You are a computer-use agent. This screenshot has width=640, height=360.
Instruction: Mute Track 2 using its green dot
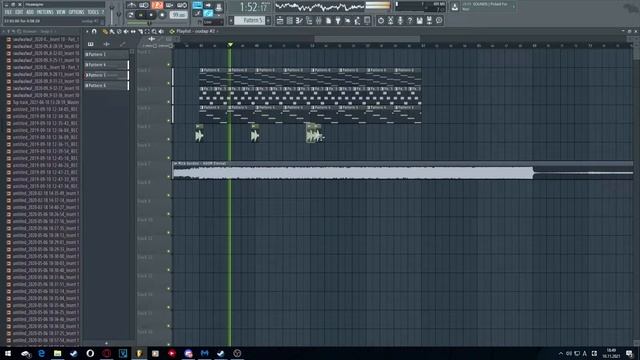[x=169, y=83]
